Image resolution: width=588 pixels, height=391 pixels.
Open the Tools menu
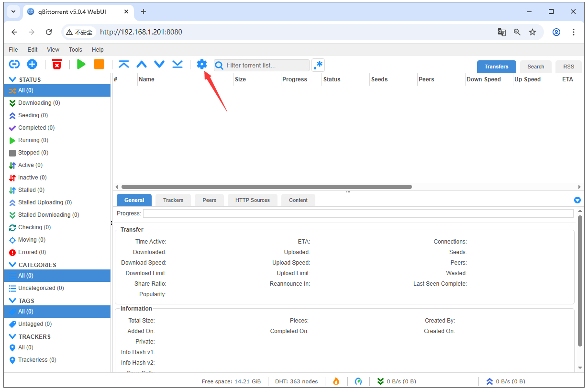point(75,49)
